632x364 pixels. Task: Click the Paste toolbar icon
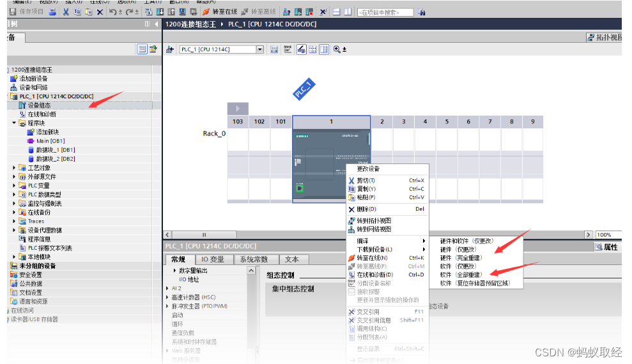88,12
